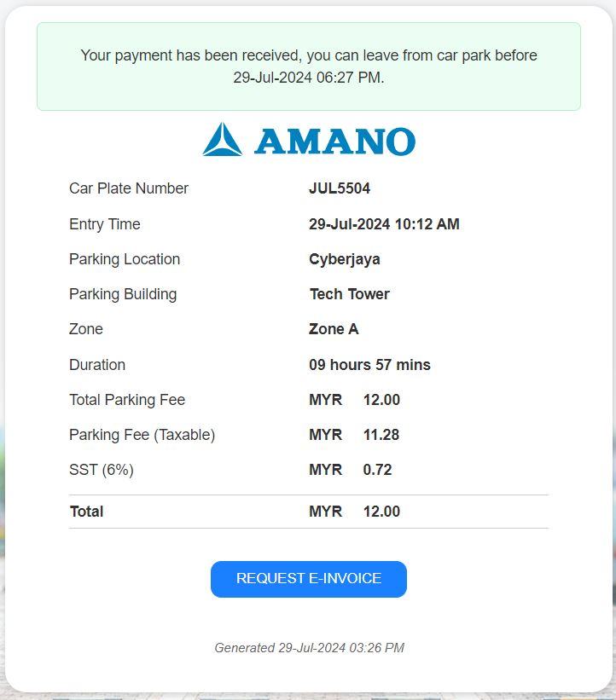Select the entry time value 29-Jul-2024 10:12 AM
This screenshot has width=616, height=700.
[384, 224]
